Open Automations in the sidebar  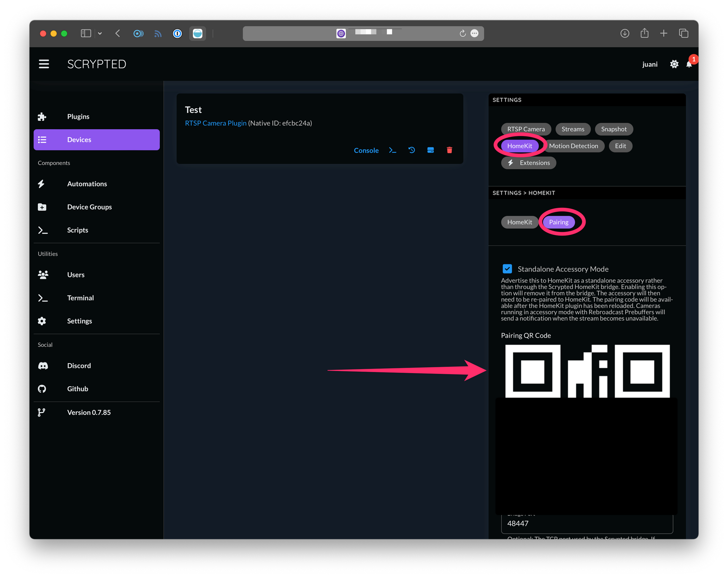(x=96, y=184)
